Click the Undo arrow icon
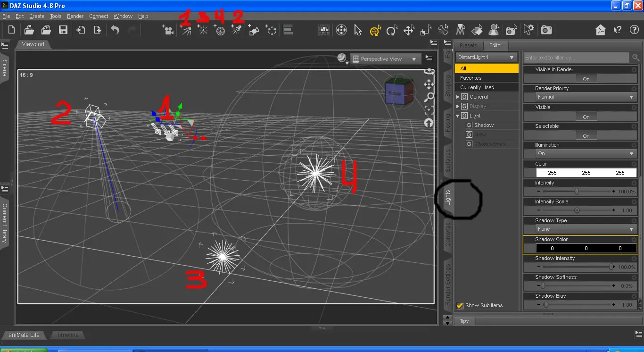Screen dimensions: 644x352 115,30
